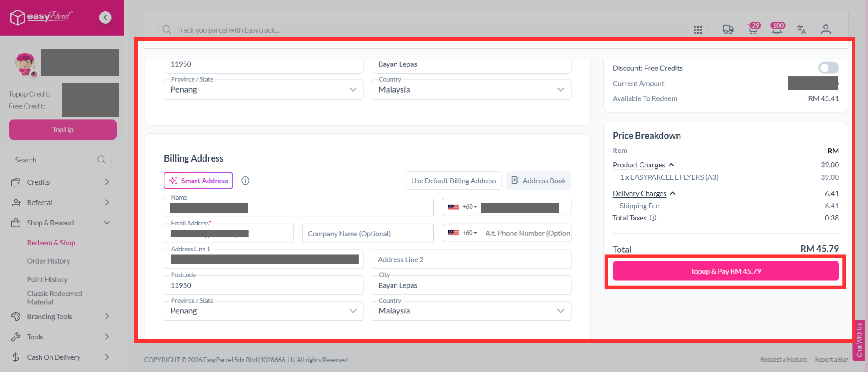The image size is (868, 372).
Task: Click the Top Up button
Action: 63,130
